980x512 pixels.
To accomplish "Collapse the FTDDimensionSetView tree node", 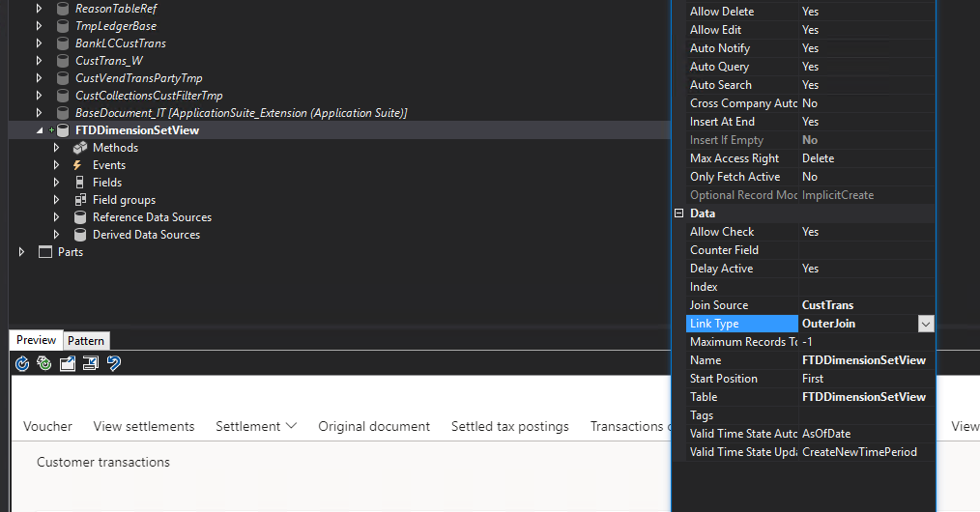I will [x=40, y=130].
